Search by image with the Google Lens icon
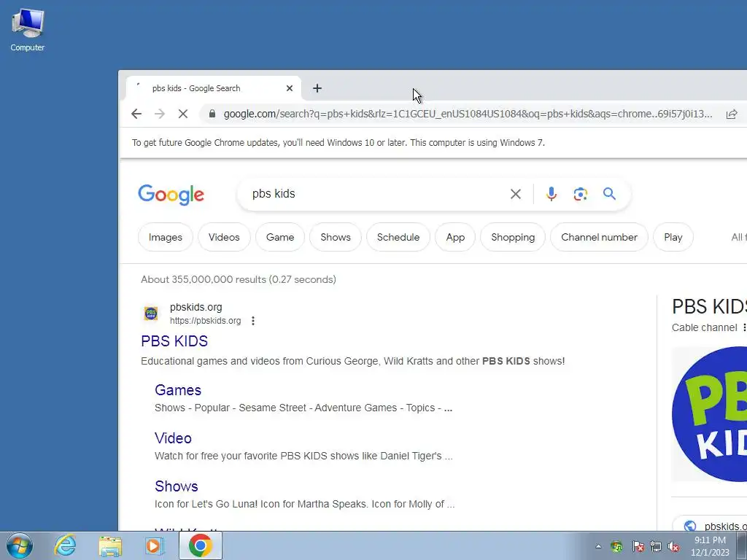 pyautogui.click(x=580, y=194)
